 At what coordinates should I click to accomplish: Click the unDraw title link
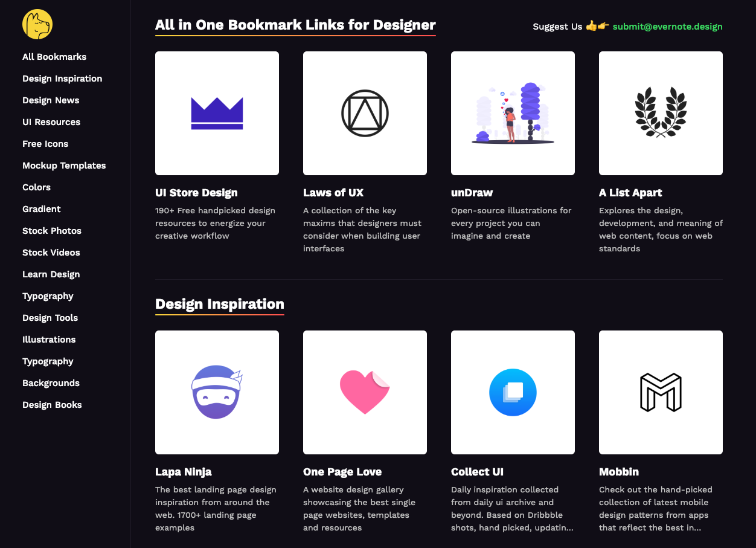[x=472, y=193]
